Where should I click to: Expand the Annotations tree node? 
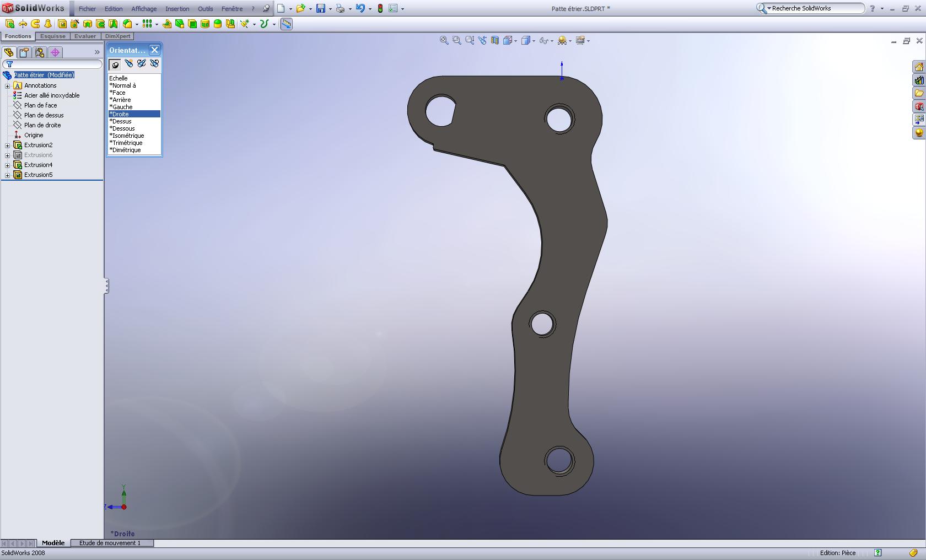pos(7,85)
